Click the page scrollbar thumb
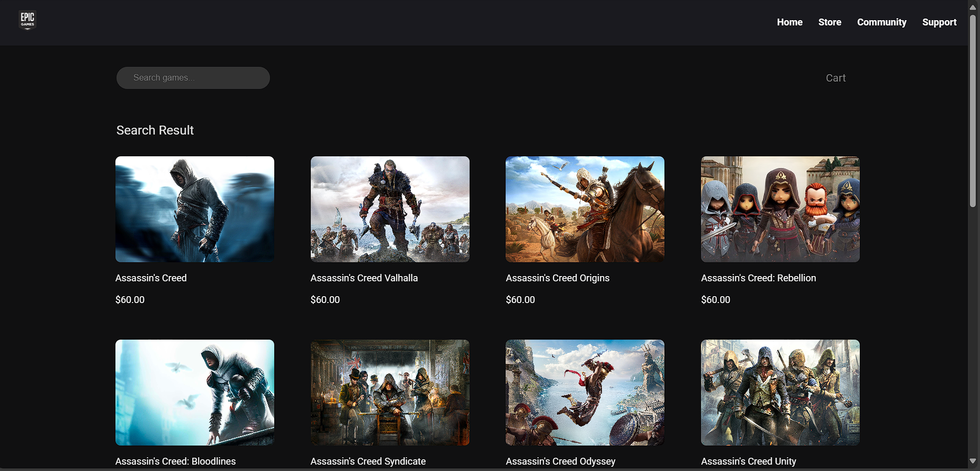The width and height of the screenshot is (980, 471). point(973,110)
